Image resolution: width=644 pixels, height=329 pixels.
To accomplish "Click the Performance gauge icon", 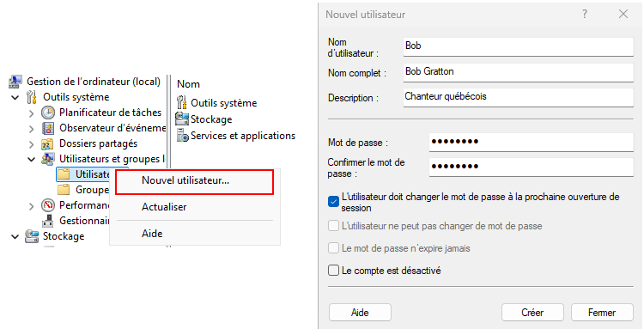I will (48, 205).
